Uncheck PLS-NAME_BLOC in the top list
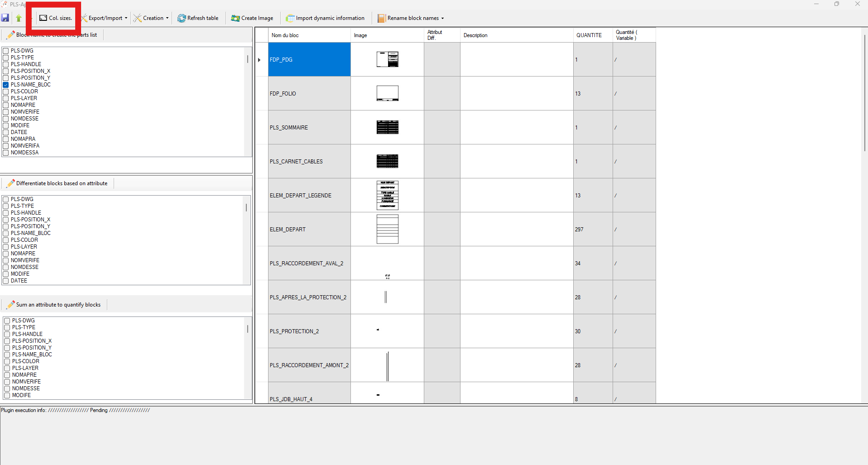Viewport: 868px width, 465px height. (6, 85)
